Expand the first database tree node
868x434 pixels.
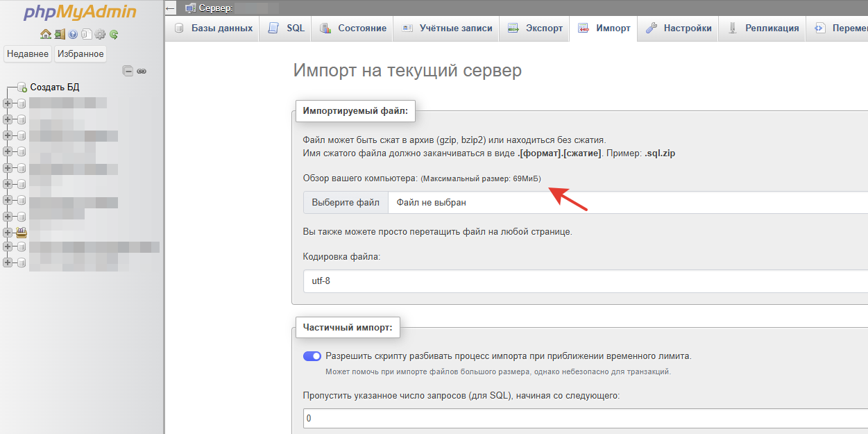[8, 103]
